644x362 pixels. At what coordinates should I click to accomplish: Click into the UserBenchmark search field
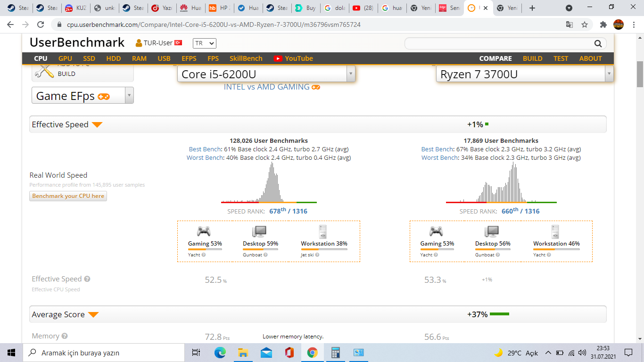pyautogui.click(x=499, y=44)
